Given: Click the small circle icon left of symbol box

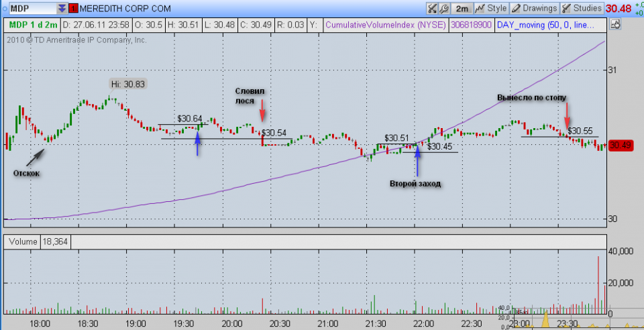Looking at the screenshot, I should (6, 9).
